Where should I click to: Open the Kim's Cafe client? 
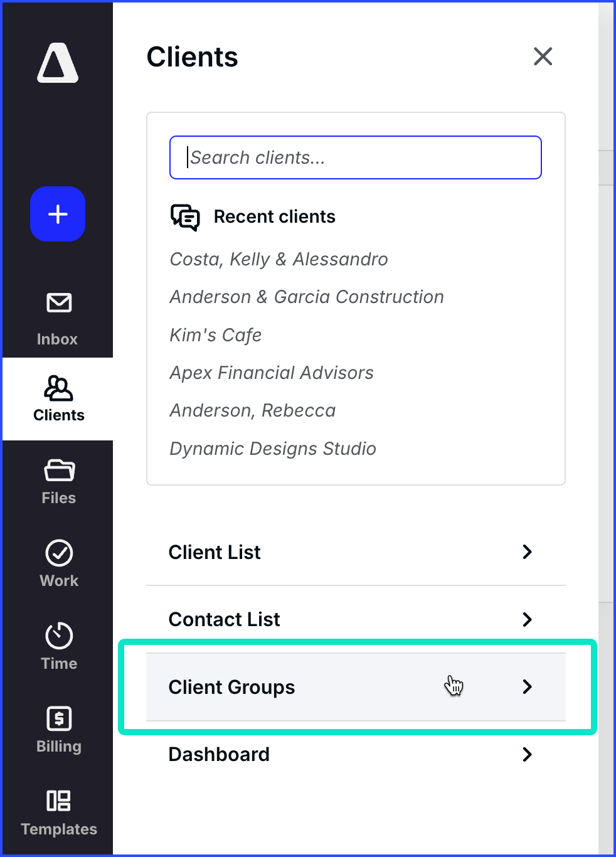coord(215,335)
